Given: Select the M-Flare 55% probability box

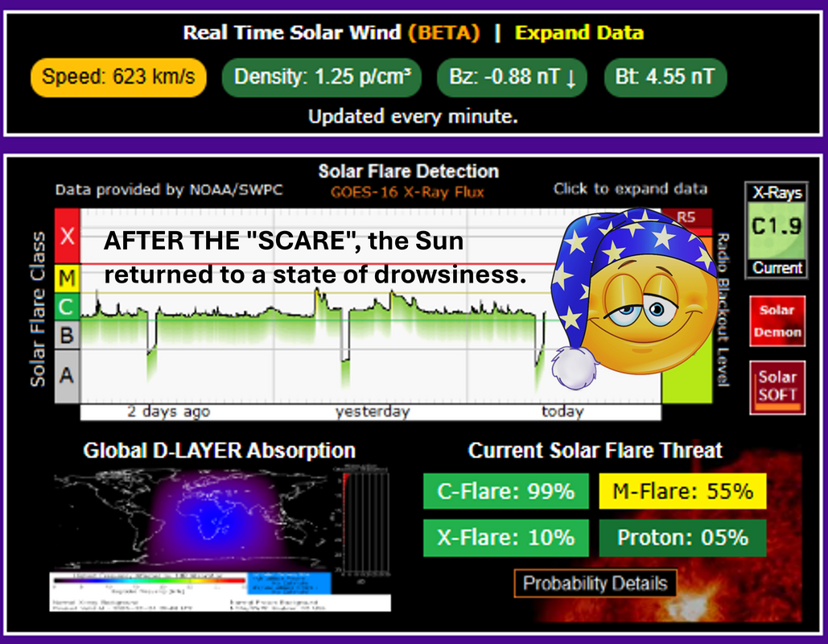Looking at the screenshot, I should point(682,491).
